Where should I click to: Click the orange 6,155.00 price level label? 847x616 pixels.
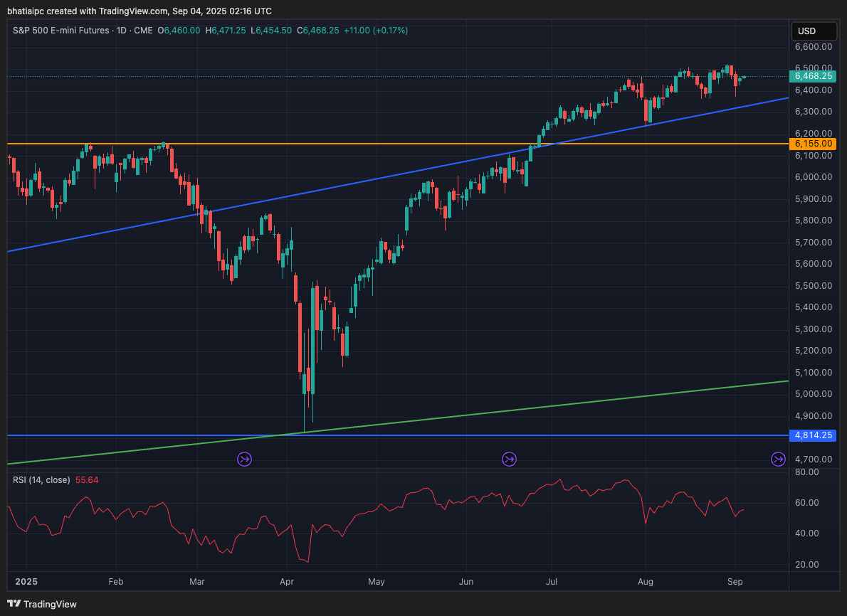[x=812, y=144]
